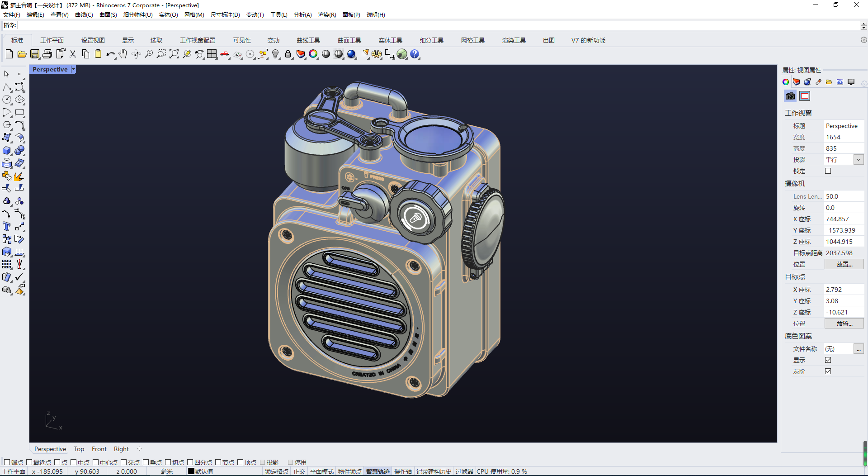
Task: Open a file with the yellow folder icon
Action: coord(22,54)
